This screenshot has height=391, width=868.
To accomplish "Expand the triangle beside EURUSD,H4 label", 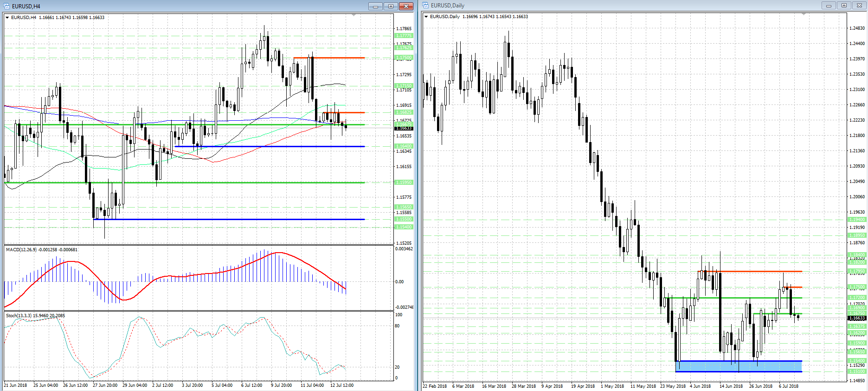I will point(7,18).
